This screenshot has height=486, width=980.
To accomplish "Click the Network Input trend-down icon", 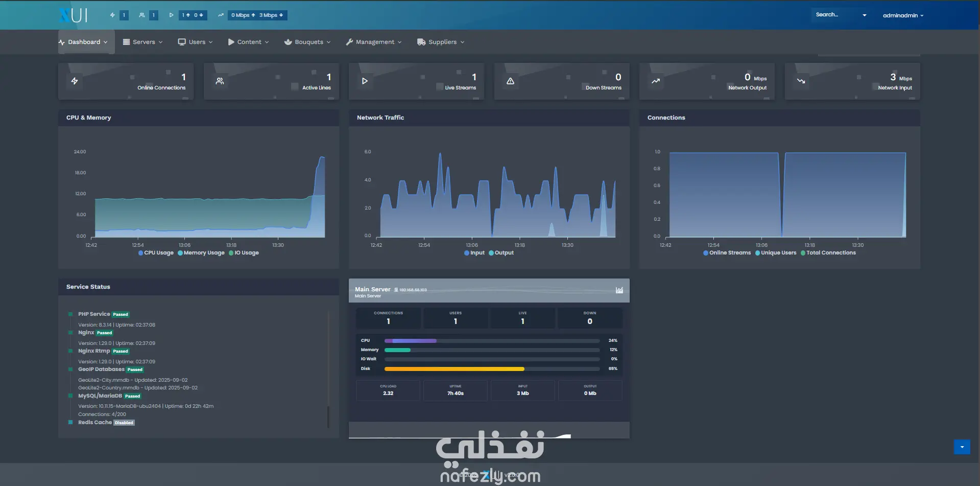I will coord(801,81).
